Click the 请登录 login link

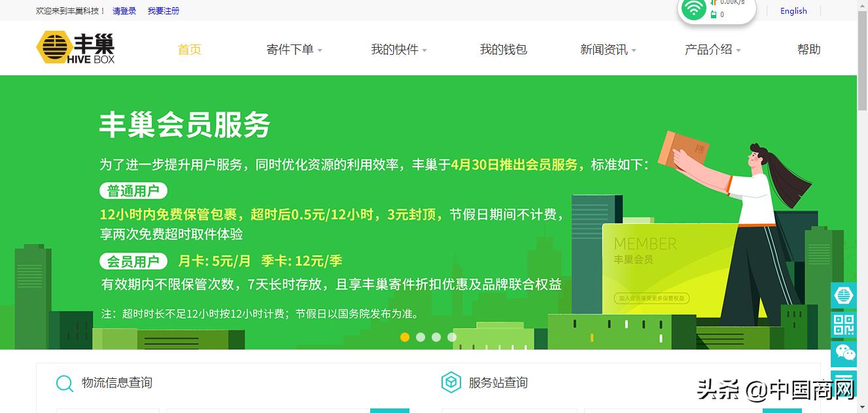124,10
